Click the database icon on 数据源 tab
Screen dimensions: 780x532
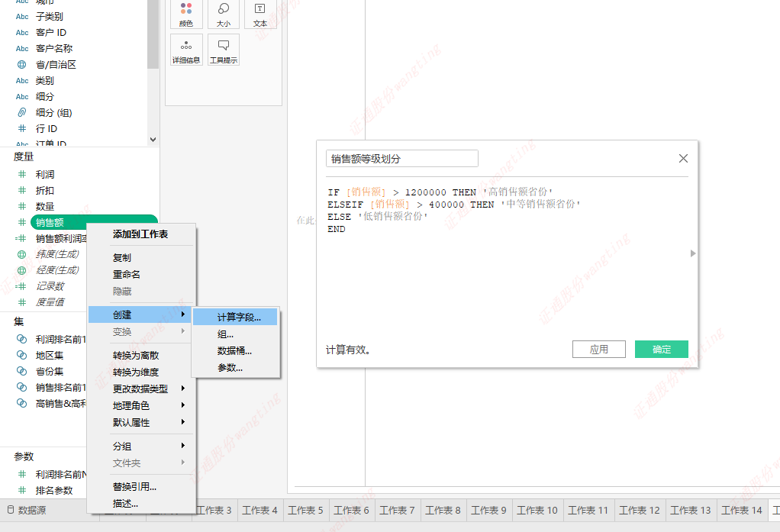[x=11, y=510]
